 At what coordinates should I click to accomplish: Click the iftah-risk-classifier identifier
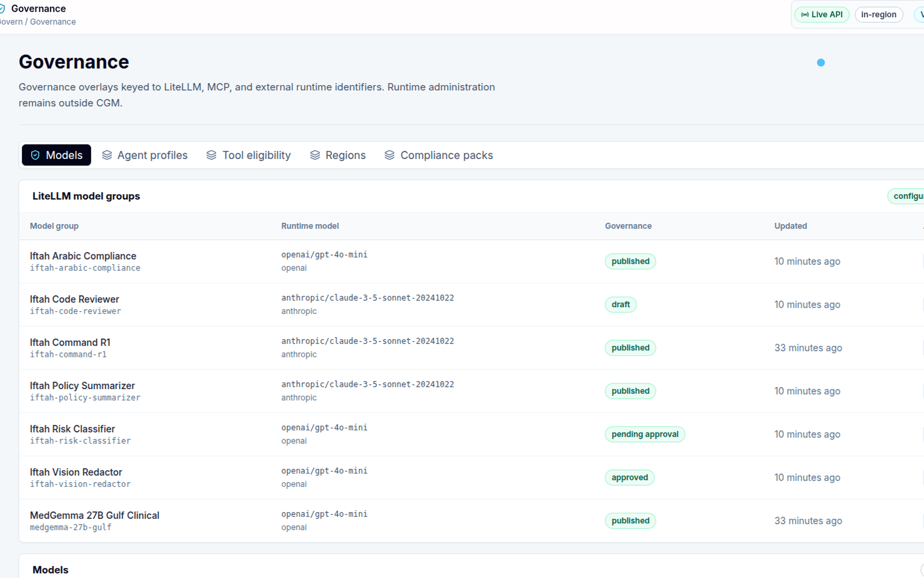point(80,441)
